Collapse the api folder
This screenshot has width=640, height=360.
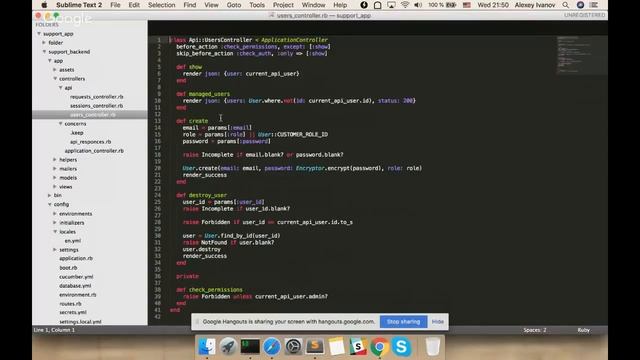click(60, 88)
